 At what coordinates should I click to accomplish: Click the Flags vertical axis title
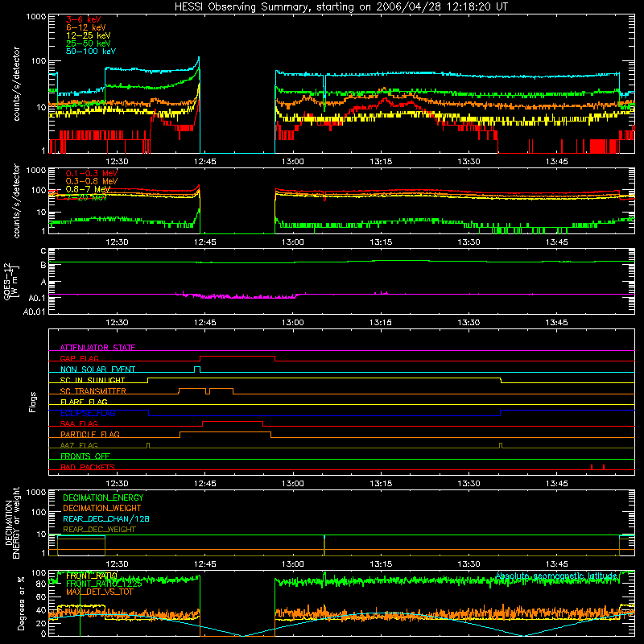pos(32,402)
